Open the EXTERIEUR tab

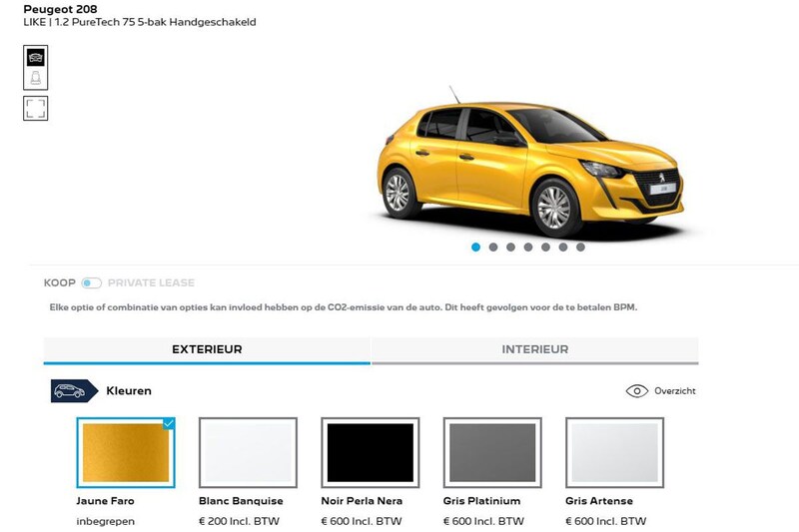(207, 349)
